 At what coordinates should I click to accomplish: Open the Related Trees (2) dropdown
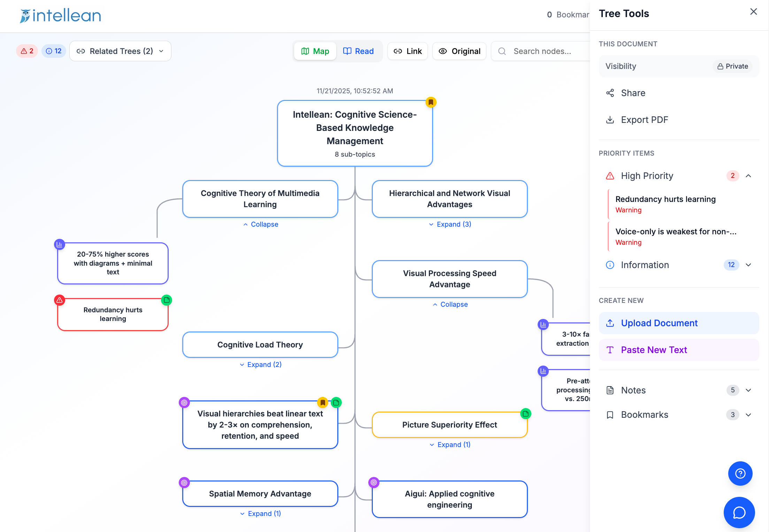[120, 51]
